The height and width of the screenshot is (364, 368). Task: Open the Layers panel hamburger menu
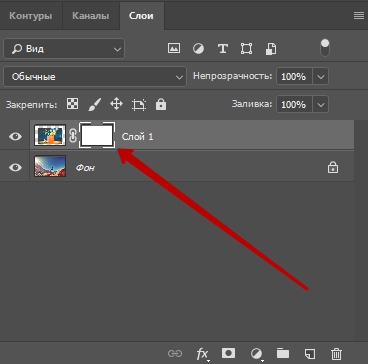pyautogui.click(x=359, y=16)
